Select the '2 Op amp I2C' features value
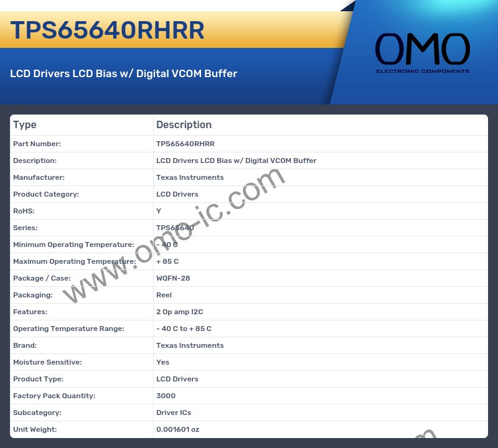Image resolution: width=498 pixels, height=448 pixels. pyautogui.click(x=180, y=312)
